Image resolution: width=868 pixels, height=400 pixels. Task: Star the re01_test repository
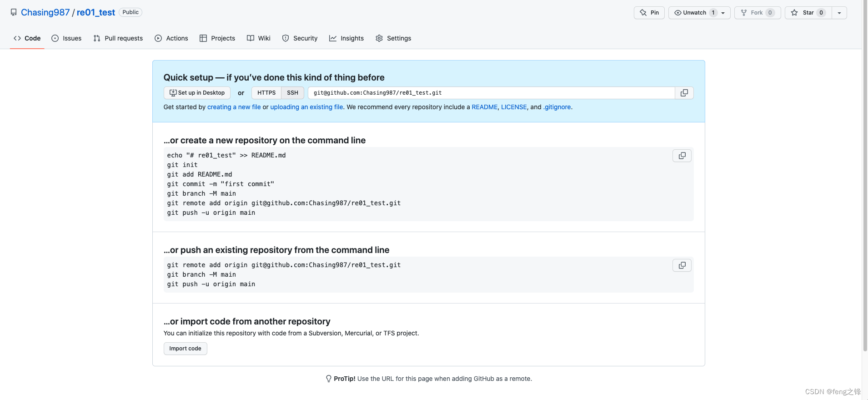click(808, 13)
